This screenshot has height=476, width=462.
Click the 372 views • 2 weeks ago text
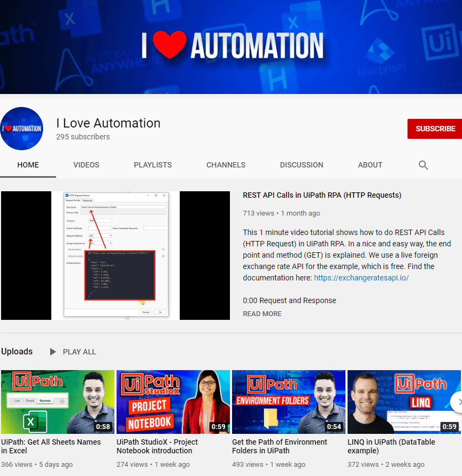(x=386, y=464)
